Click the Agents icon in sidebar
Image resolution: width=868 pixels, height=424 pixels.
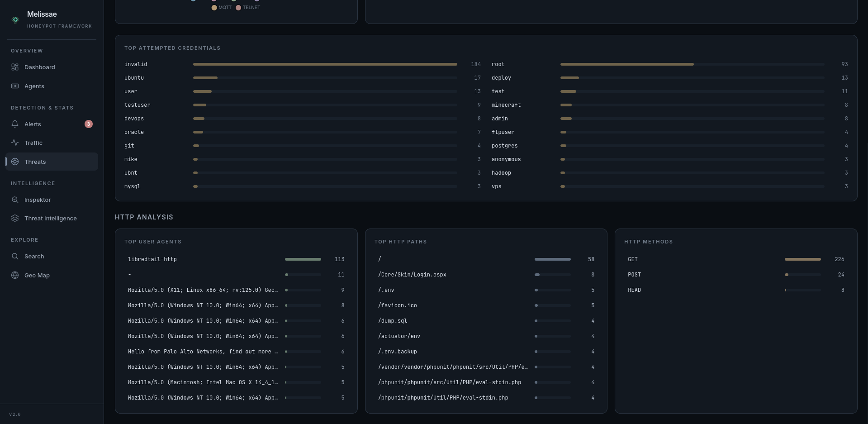click(x=15, y=86)
